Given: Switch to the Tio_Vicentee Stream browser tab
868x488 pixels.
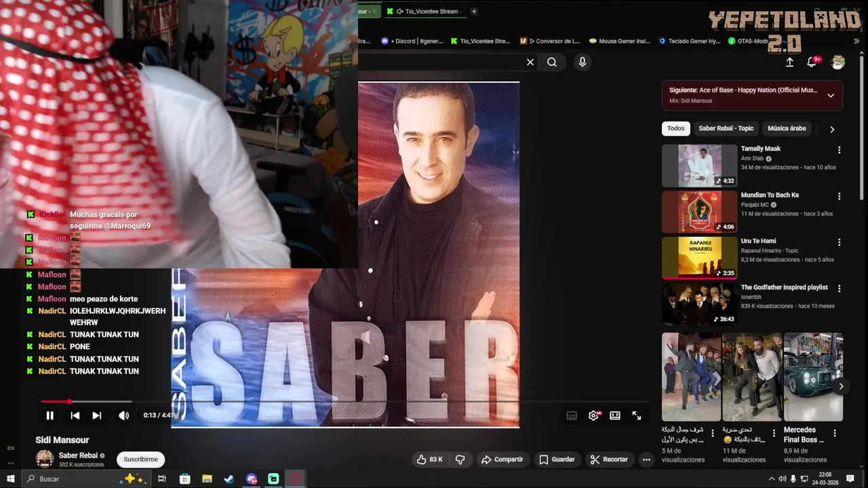Looking at the screenshot, I should (425, 11).
